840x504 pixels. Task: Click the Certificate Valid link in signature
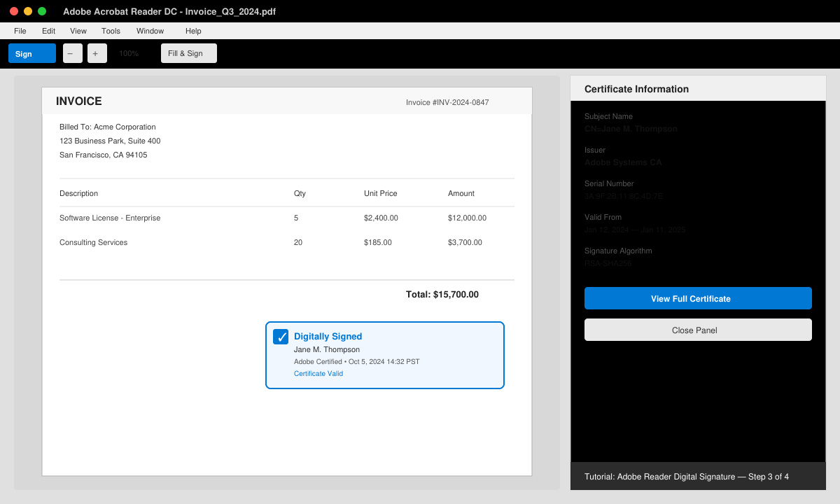click(x=318, y=374)
